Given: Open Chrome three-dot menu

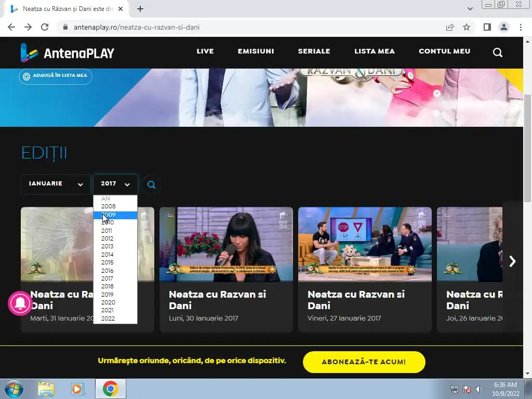Looking at the screenshot, I should [x=521, y=27].
